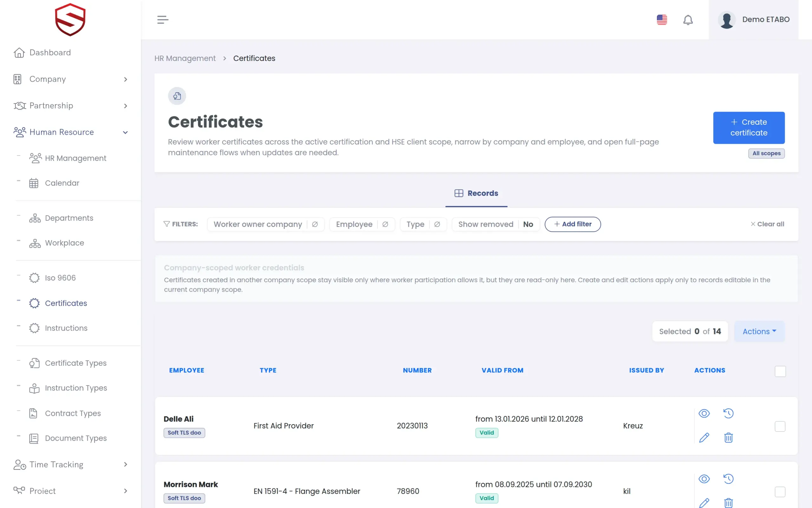Image resolution: width=812 pixels, height=508 pixels.
Task: Click the Create certificate button
Action: [x=749, y=128]
